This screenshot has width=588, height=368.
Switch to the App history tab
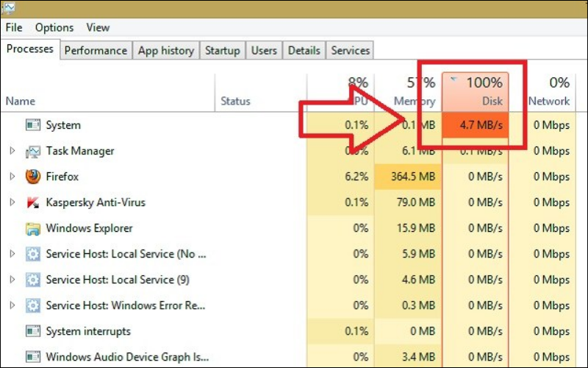click(x=166, y=50)
